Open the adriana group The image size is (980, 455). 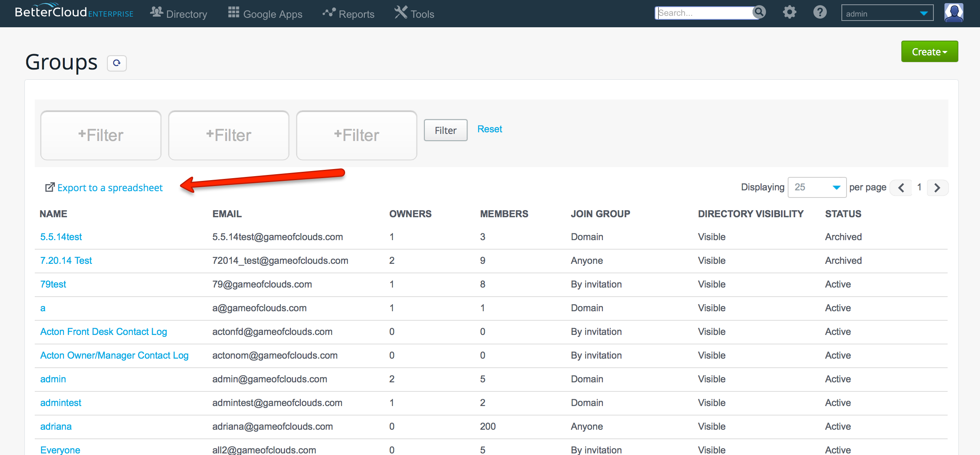click(56, 426)
